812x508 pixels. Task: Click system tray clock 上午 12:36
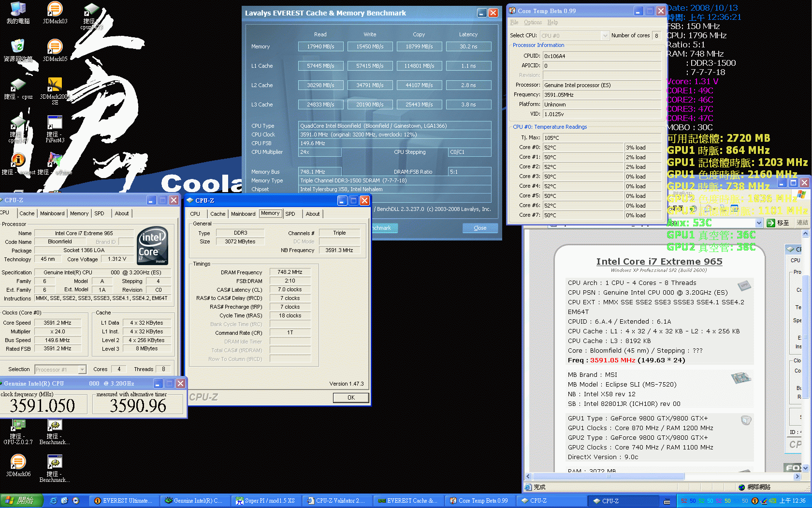pos(792,501)
